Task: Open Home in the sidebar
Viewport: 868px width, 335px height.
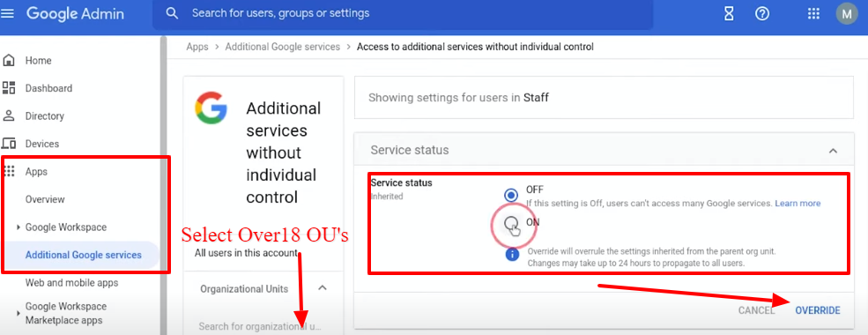Action: pyautogui.click(x=38, y=60)
